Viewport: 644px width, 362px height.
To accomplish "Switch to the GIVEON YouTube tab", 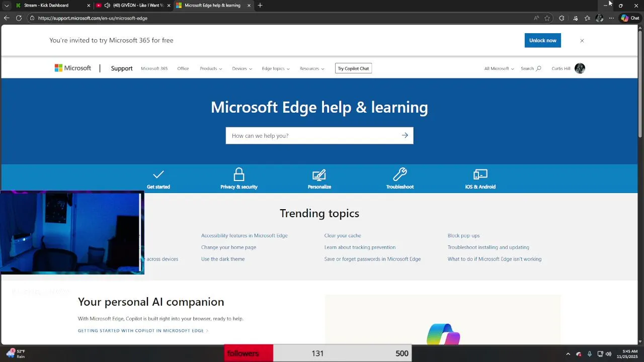I will point(133,6).
